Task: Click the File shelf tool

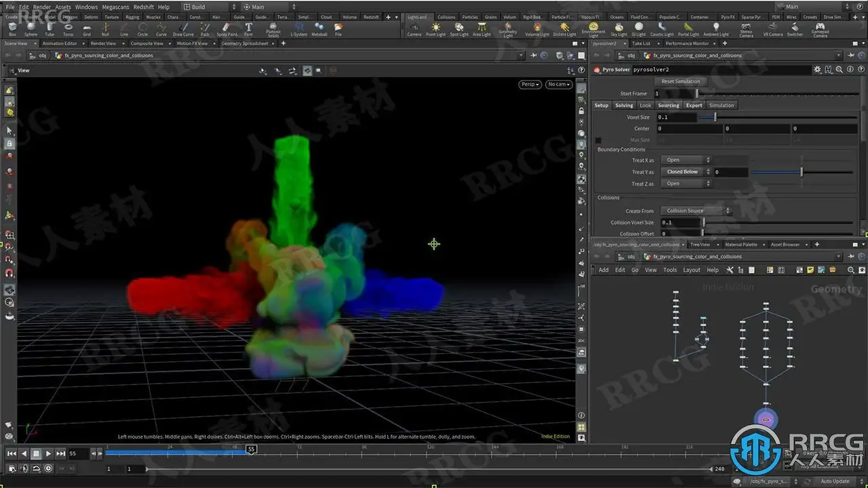Action: (x=338, y=28)
